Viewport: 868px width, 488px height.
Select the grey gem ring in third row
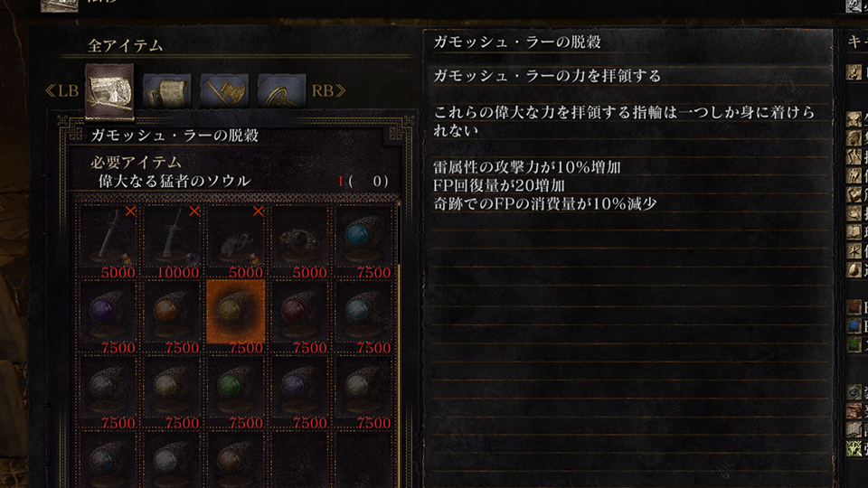coord(108,391)
